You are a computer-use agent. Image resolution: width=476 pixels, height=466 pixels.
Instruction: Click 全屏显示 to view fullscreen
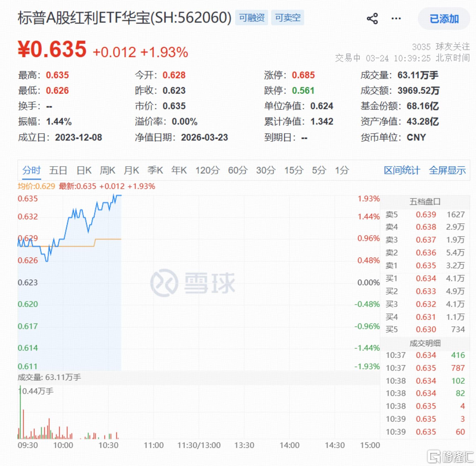pyautogui.click(x=447, y=170)
